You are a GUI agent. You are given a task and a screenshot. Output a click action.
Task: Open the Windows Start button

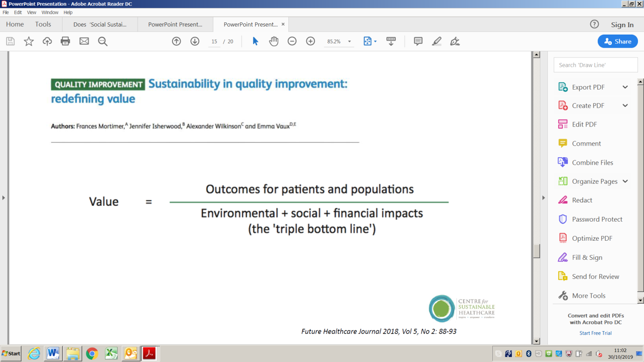pyautogui.click(x=11, y=353)
